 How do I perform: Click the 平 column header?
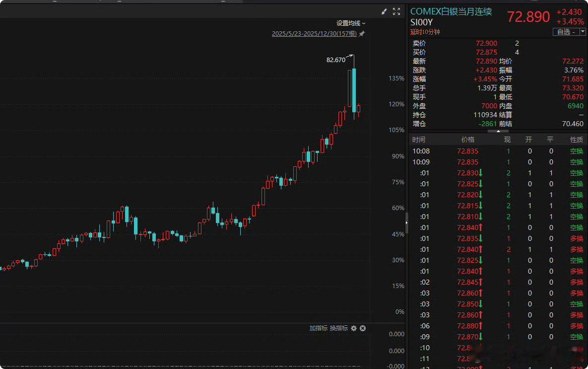pyautogui.click(x=550, y=140)
